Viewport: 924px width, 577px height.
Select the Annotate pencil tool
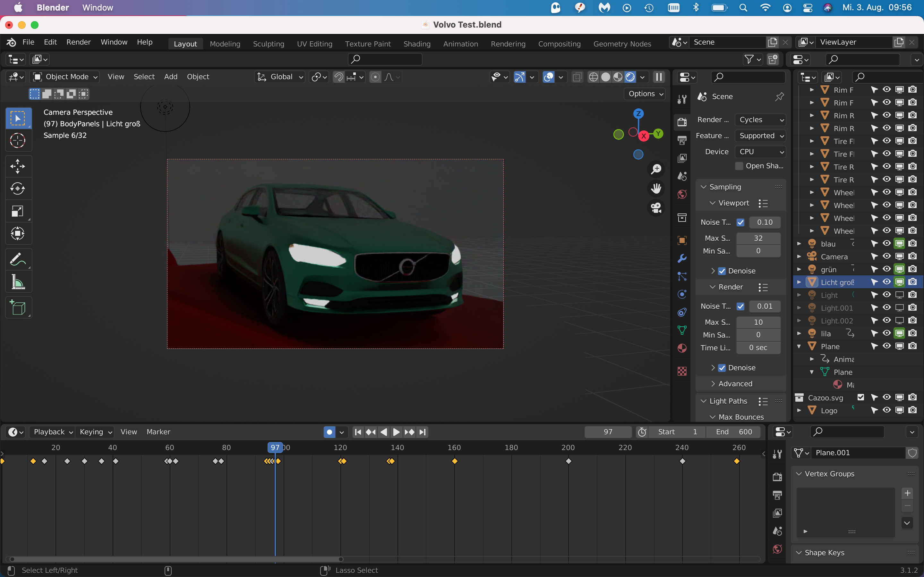(18, 260)
